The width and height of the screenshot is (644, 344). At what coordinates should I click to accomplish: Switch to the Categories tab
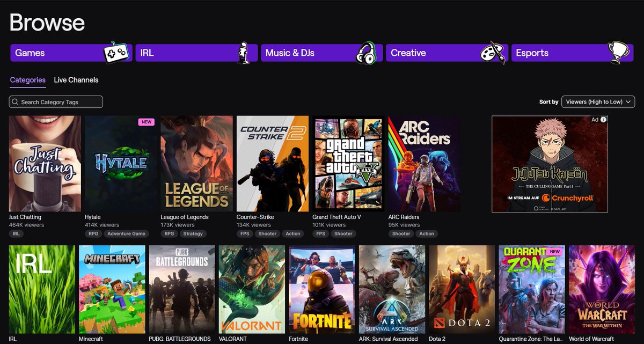point(28,80)
